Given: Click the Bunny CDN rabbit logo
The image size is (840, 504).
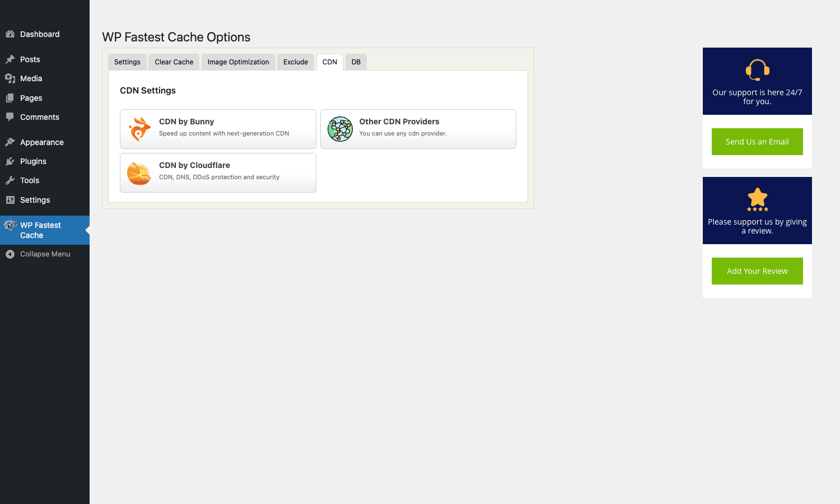Looking at the screenshot, I should tap(139, 129).
